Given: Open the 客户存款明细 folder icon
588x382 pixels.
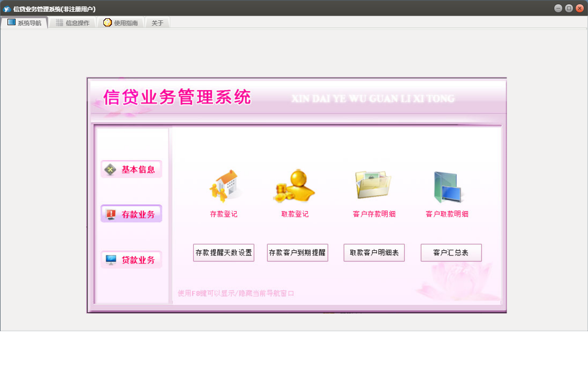Looking at the screenshot, I should click(x=373, y=184).
